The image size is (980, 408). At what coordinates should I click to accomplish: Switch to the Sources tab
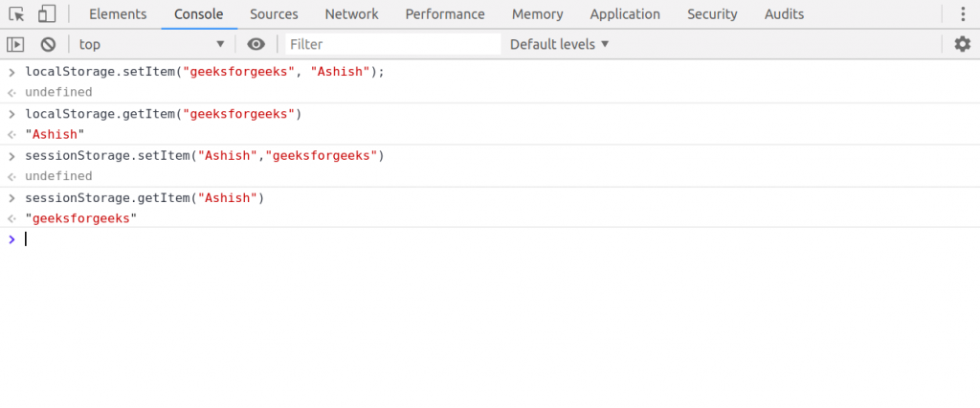coord(274,14)
